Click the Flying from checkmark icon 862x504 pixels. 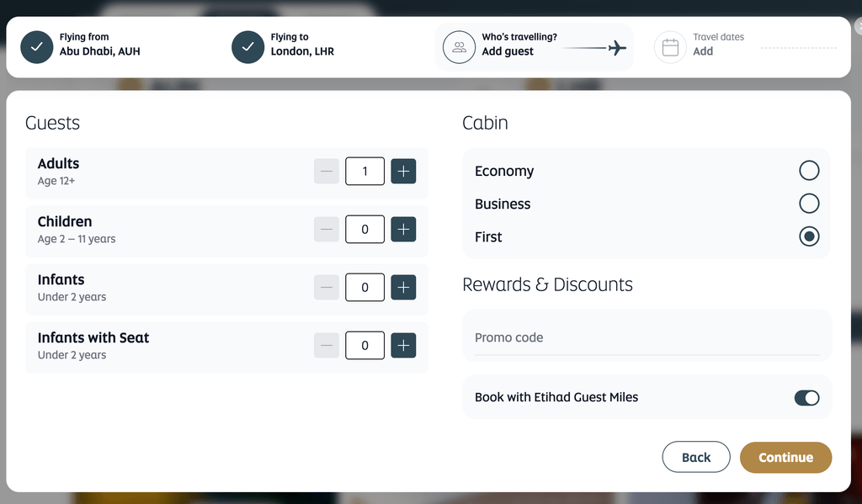pyautogui.click(x=37, y=47)
